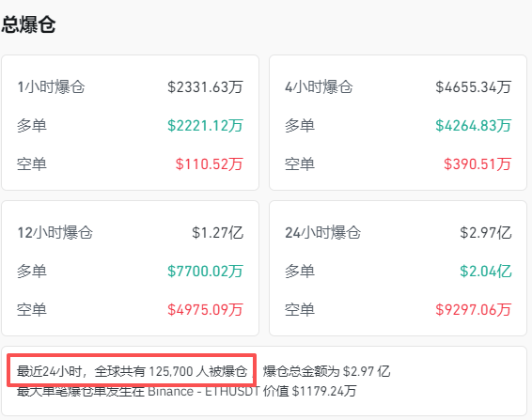Click the 12-hour short value $4975.09万
The image size is (532, 420).
point(205,310)
